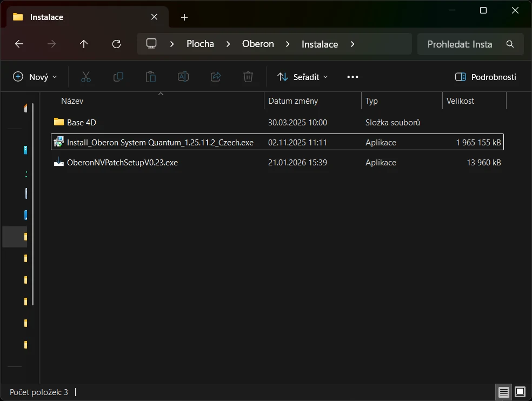The height and width of the screenshot is (401, 532).
Task: Select the OberonNVPatchSetup file icon
Action: tap(59, 162)
